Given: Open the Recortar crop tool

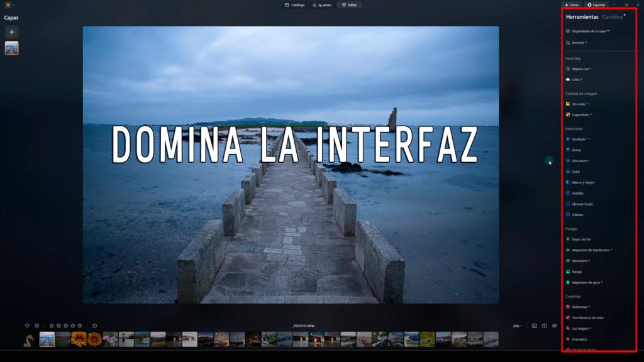Looking at the screenshot, I should pos(576,43).
